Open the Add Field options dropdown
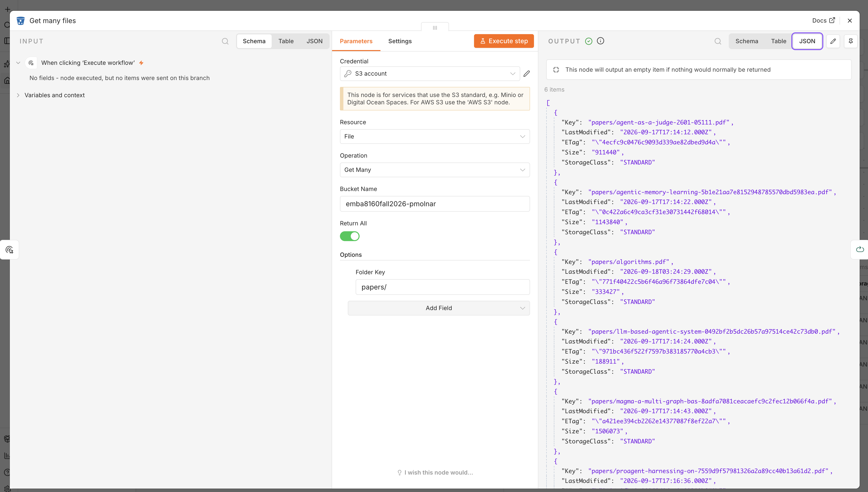This screenshot has height=492, width=868. (439, 308)
